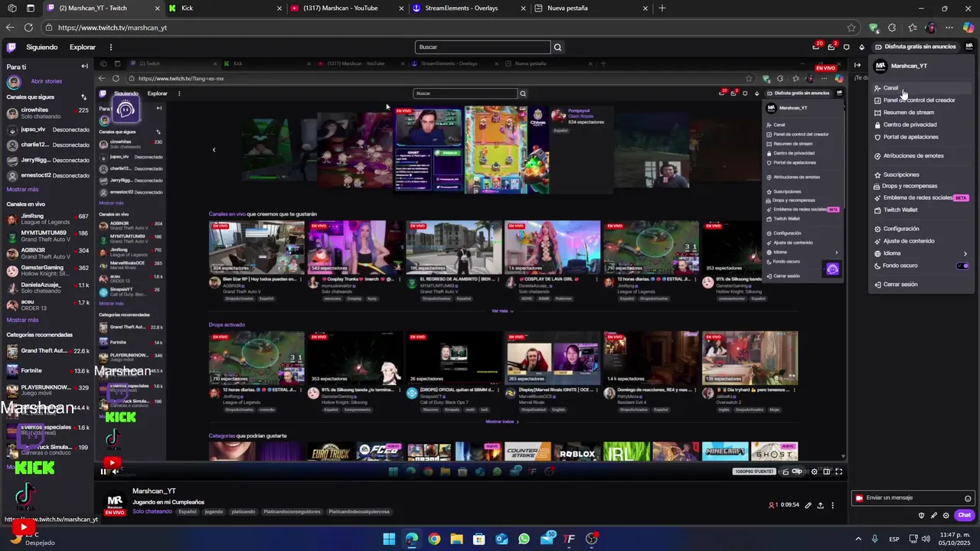This screenshot has width=980, height=551.
Task: Create a clip with the Clip button
Action: pos(792,471)
